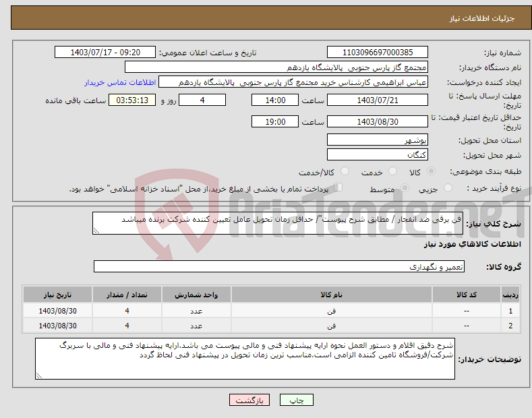This screenshot has height=418, width=532.
Task: Click the quantity 4 in table row 1
Action: 127,311
